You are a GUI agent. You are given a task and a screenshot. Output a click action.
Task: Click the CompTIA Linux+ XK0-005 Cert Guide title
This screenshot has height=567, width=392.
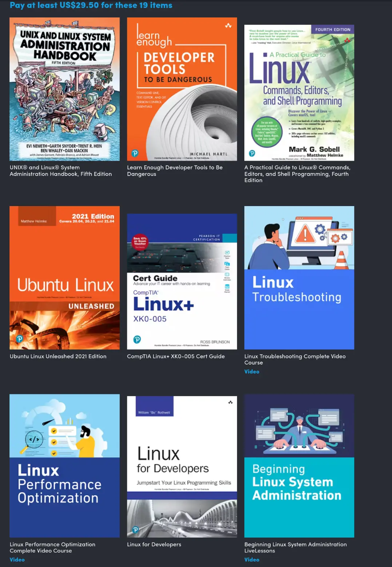point(176,357)
